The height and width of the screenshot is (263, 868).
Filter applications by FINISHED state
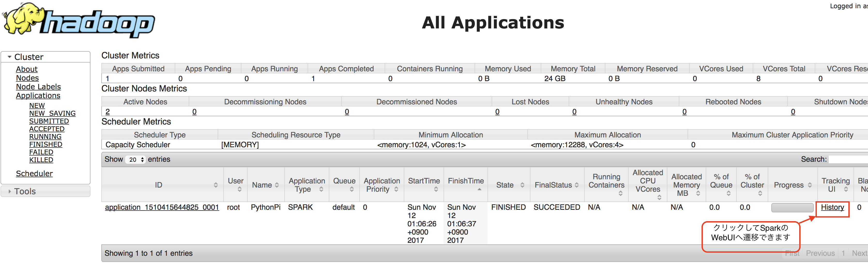[45, 144]
